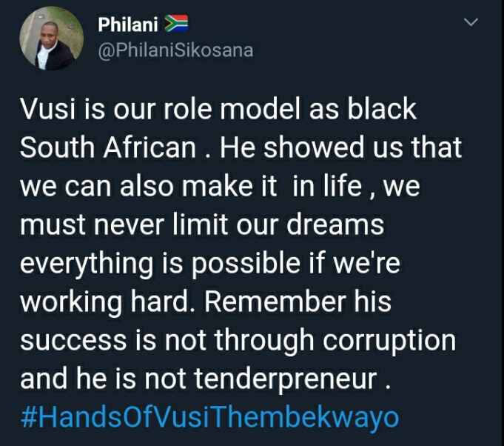
Task: Click the line 'success is not through corruption'
Action: (x=238, y=341)
